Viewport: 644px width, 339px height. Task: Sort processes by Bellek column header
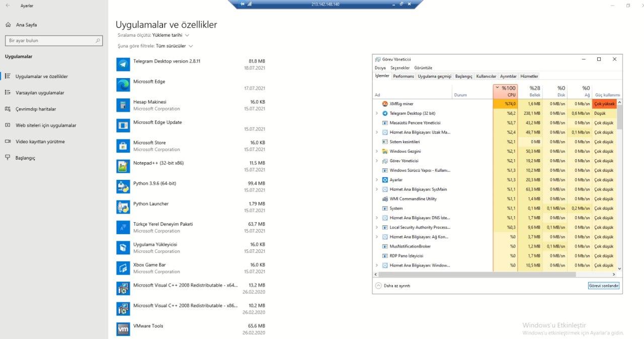(530, 91)
